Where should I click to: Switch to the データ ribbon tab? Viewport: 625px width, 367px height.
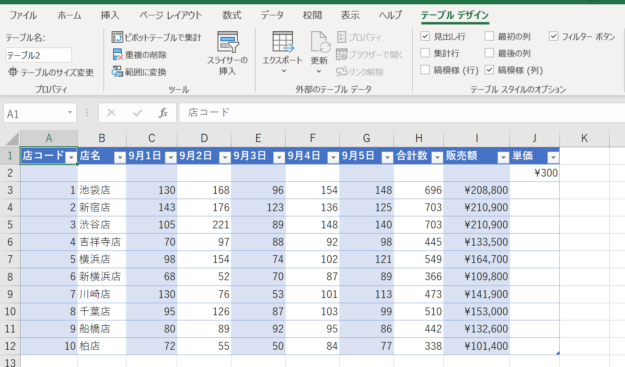tap(272, 15)
